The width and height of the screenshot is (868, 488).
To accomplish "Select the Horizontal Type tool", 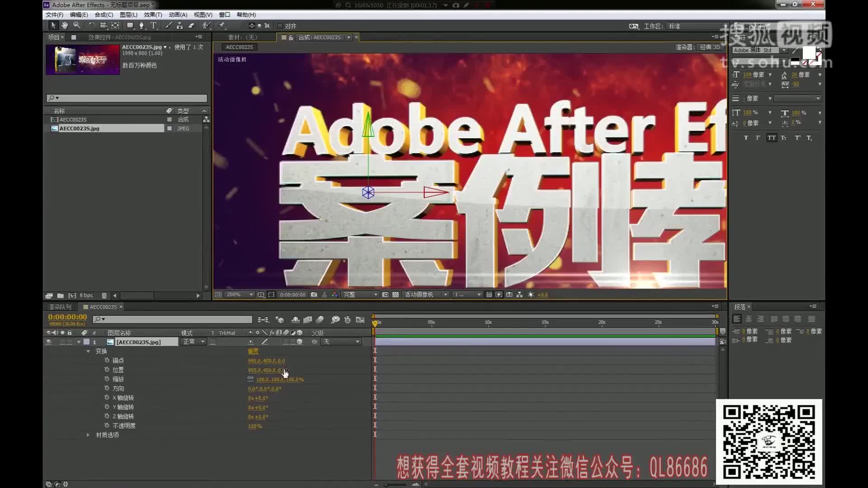I will 154,26.
